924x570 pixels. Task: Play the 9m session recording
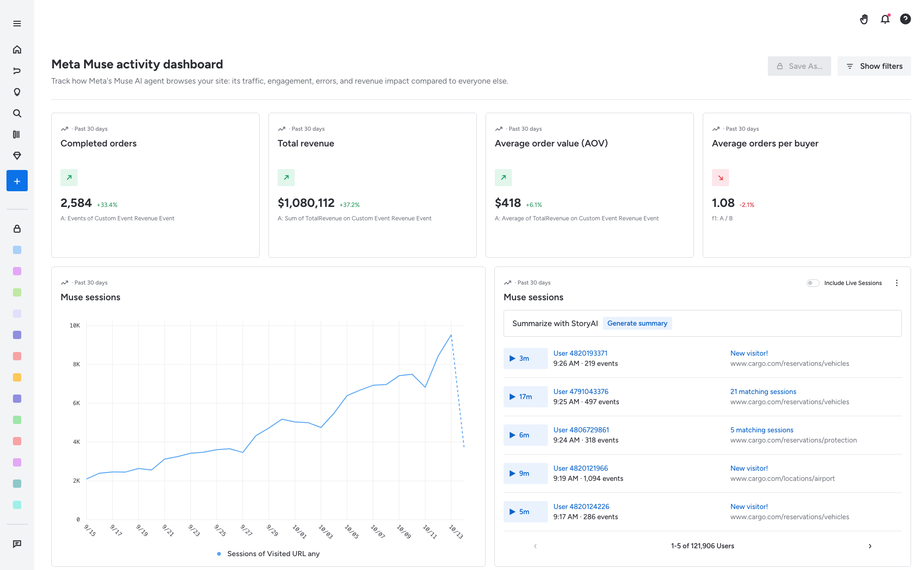pyautogui.click(x=526, y=473)
